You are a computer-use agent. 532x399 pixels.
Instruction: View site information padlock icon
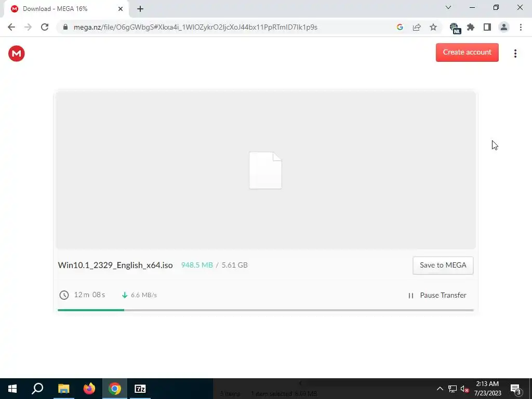(65, 27)
